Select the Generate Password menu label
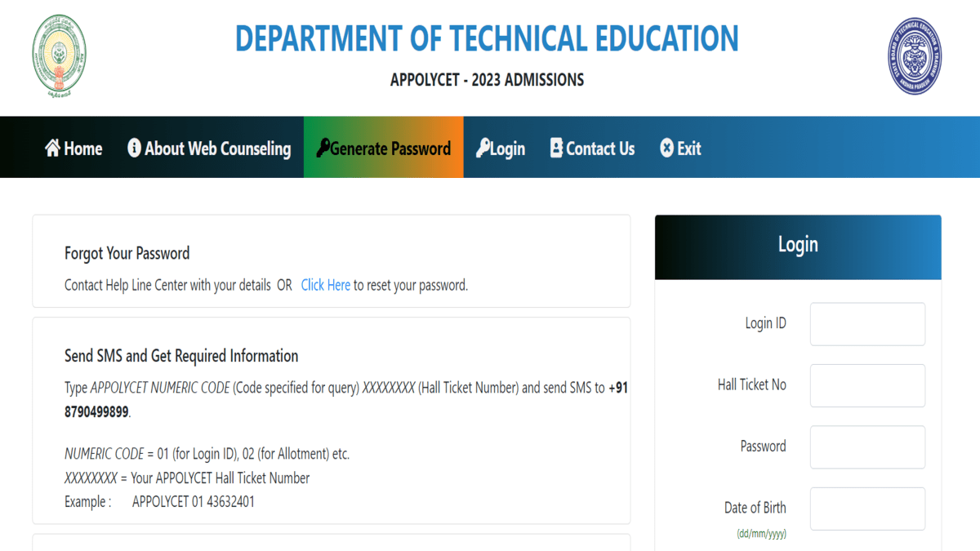This screenshot has height=551, width=980. (x=390, y=149)
